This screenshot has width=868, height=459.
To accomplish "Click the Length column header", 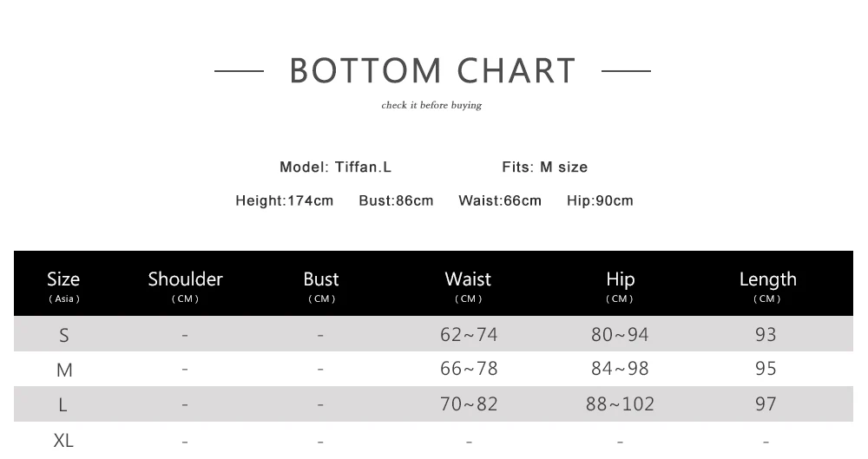I will tap(767, 279).
